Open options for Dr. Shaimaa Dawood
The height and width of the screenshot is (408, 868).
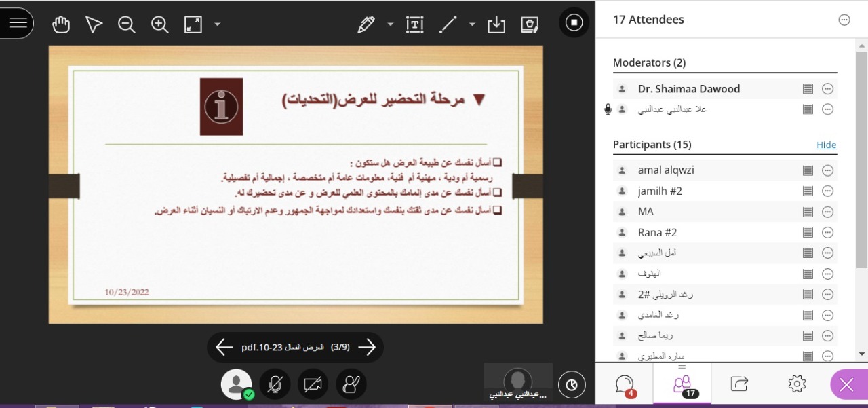(x=827, y=89)
